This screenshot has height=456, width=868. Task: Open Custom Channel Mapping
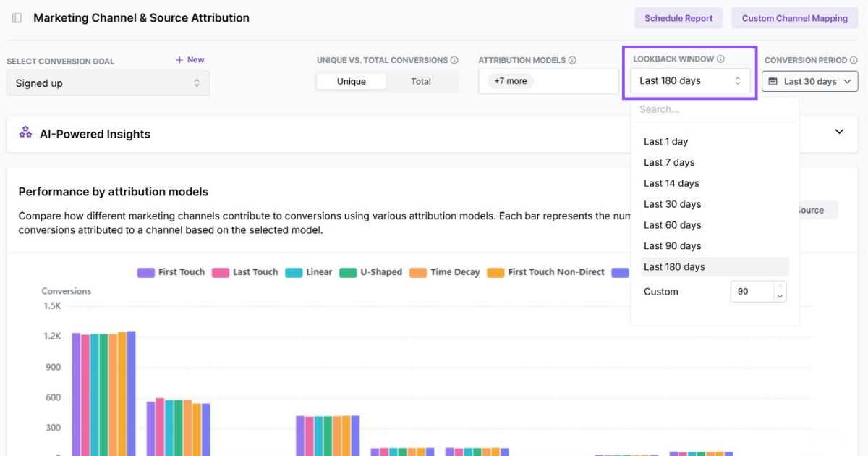click(x=794, y=18)
